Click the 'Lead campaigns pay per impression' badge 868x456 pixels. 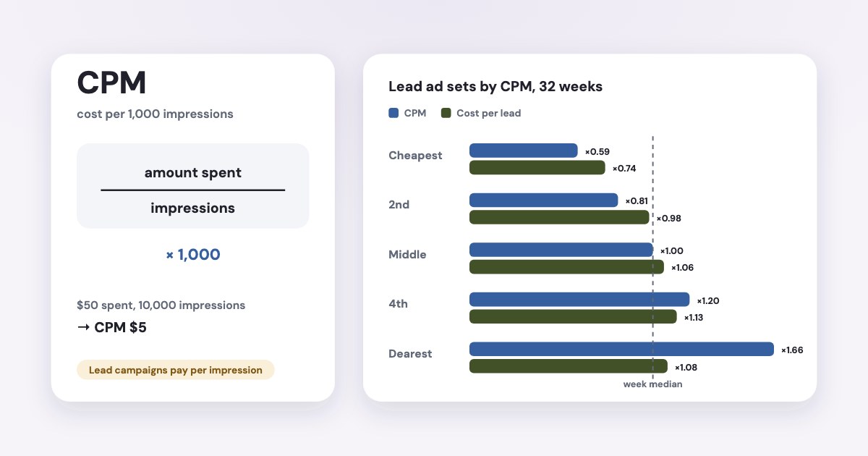176,370
